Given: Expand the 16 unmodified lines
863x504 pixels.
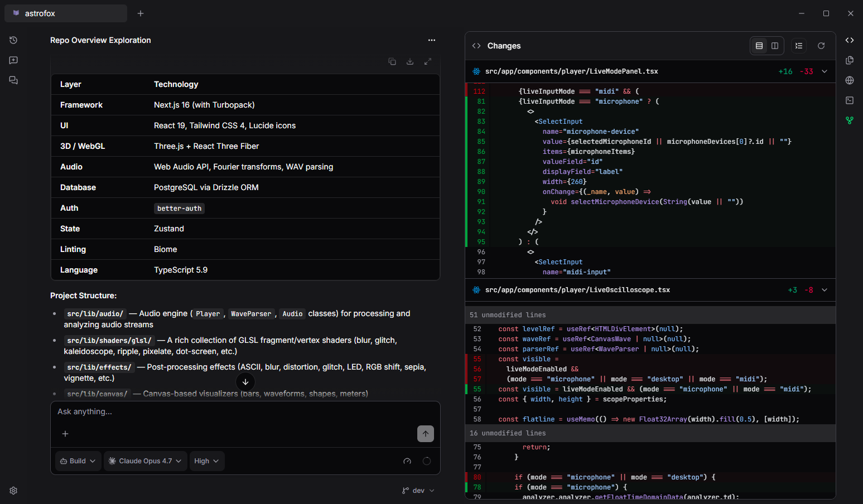Looking at the screenshot, I should pos(650,433).
